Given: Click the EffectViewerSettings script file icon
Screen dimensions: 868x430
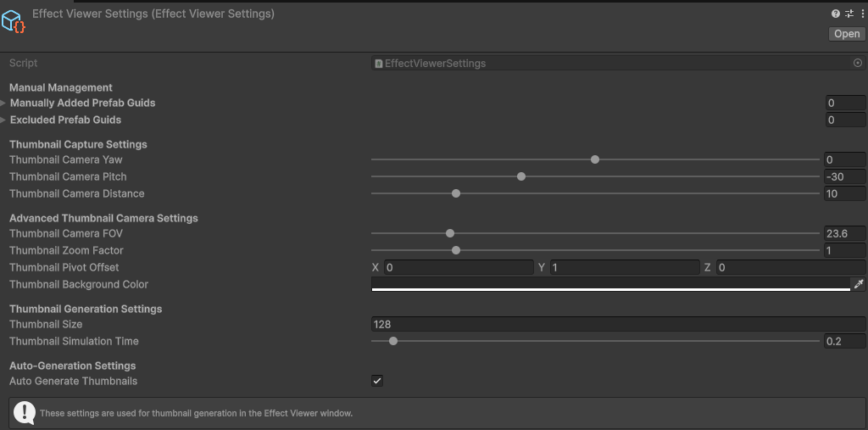Looking at the screenshot, I should [379, 64].
